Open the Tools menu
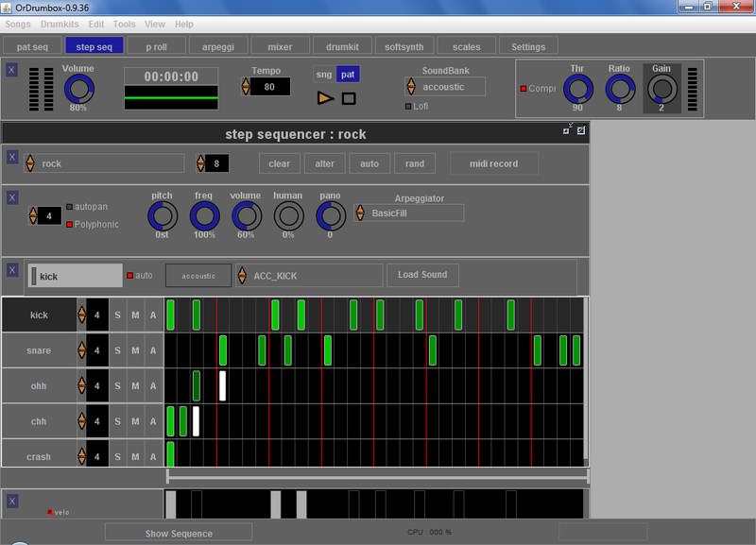 coord(125,25)
